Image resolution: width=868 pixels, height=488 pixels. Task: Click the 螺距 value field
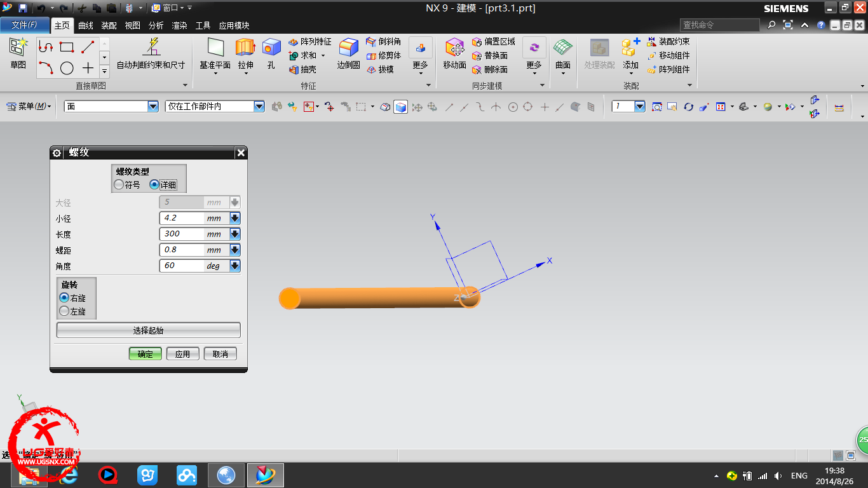182,250
